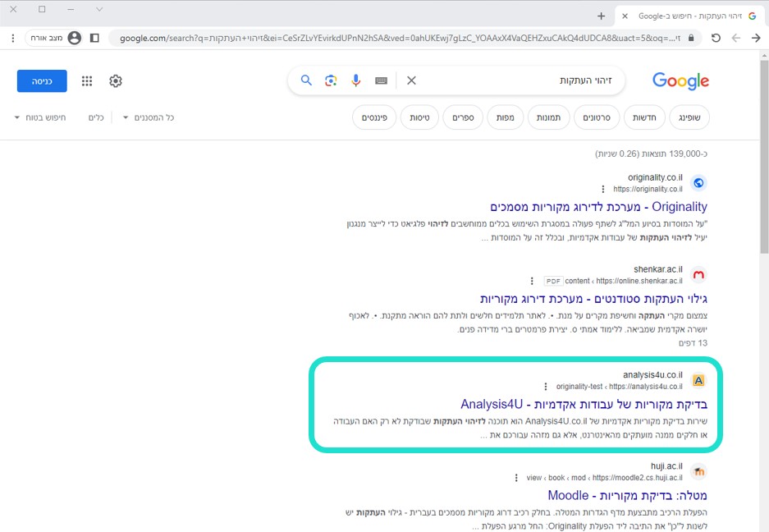
Task: Click the huji.ac.il Moodle favicon
Action: coord(698,471)
